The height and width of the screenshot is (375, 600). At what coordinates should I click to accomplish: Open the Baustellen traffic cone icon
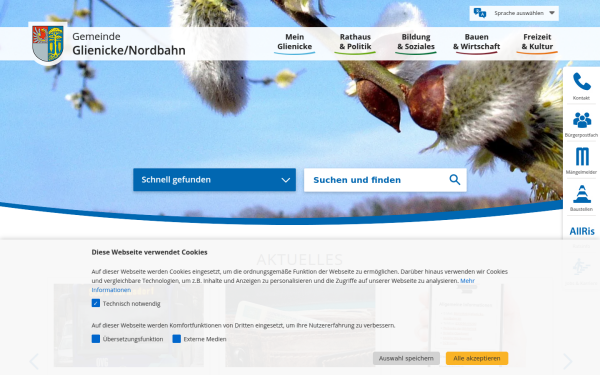click(582, 194)
